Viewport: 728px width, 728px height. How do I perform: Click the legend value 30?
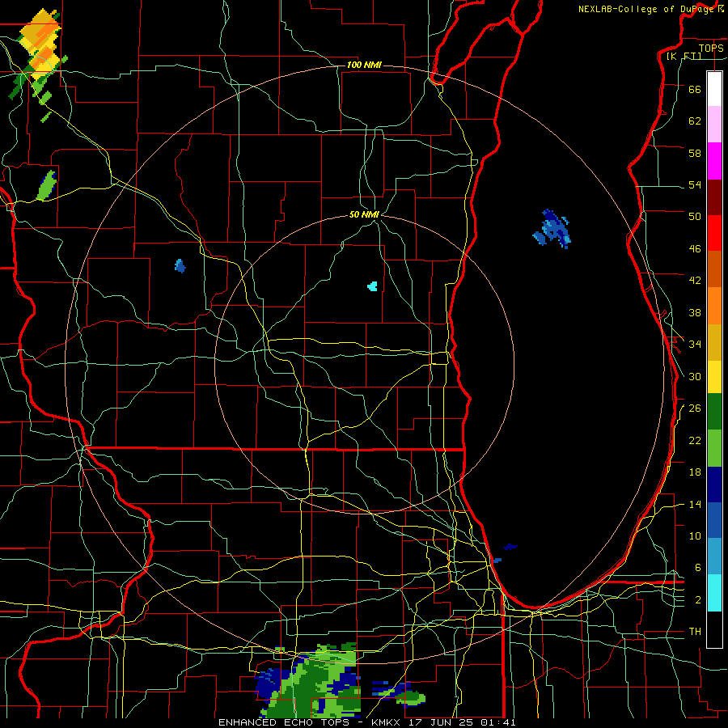tap(695, 376)
